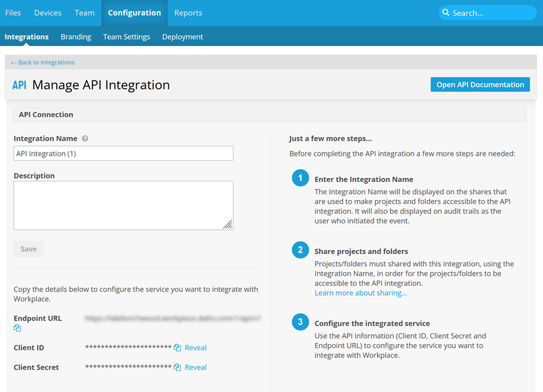The height and width of the screenshot is (392, 543).
Task: Switch to the Devices tab
Action: click(48, 13)
